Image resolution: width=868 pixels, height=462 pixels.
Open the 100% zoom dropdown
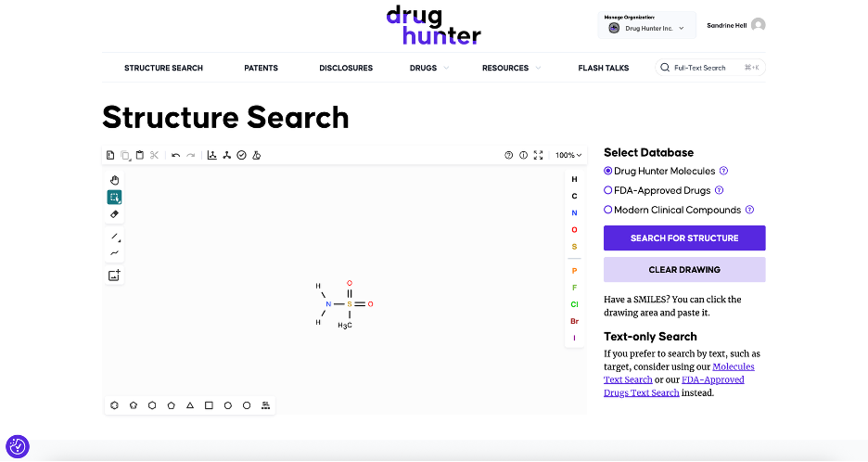(x=568, y=155)
